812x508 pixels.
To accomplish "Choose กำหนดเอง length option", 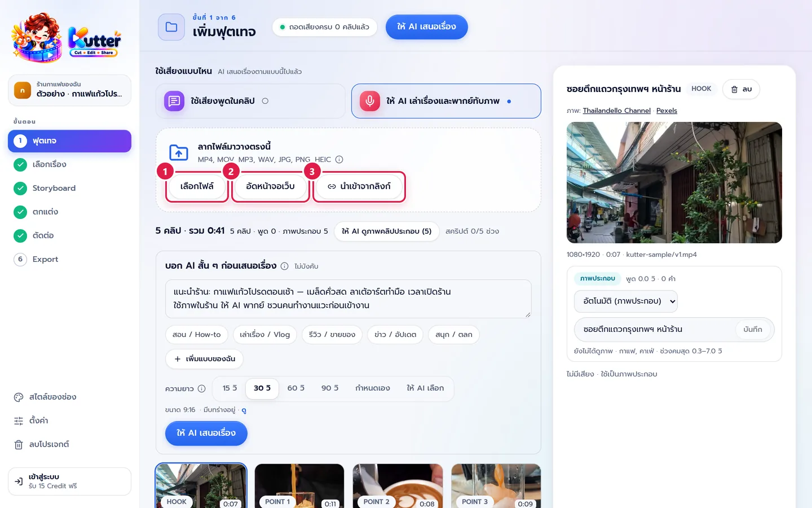I will click(373, 388).
